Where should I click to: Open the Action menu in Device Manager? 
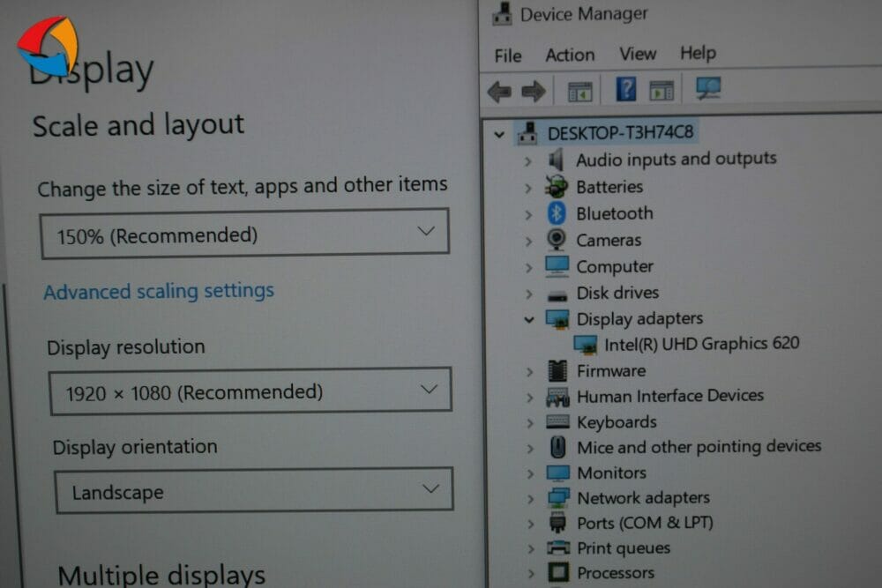(570, 55)
